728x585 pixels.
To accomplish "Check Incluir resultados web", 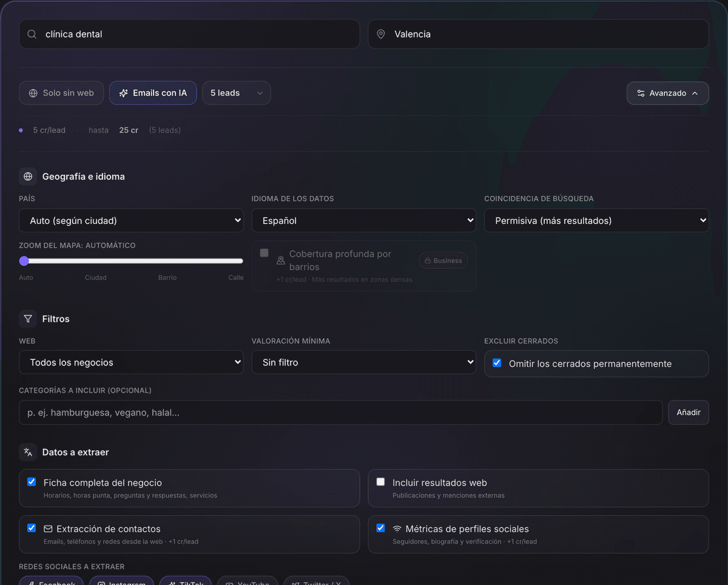I will (380, 482).
